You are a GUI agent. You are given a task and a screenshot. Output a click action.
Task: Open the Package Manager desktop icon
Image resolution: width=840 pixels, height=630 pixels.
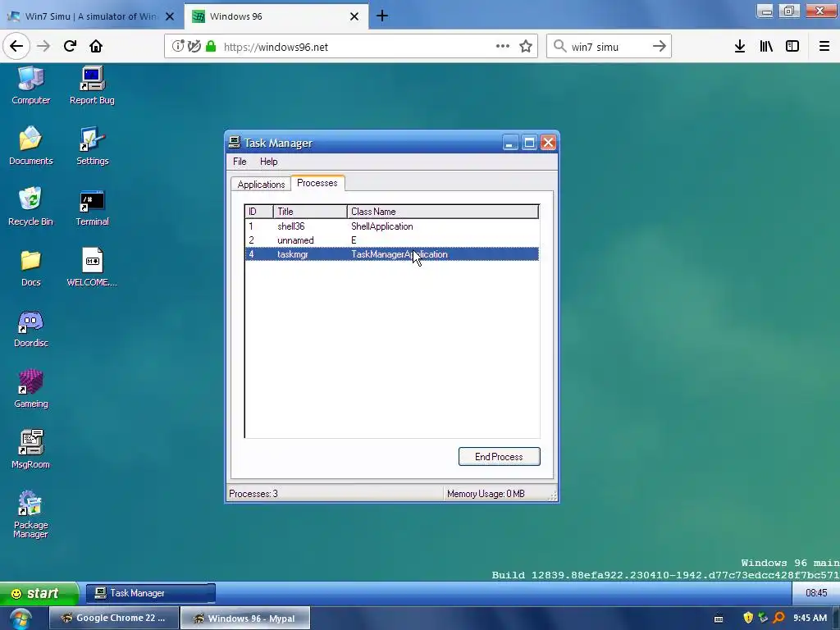pos(30,514)
